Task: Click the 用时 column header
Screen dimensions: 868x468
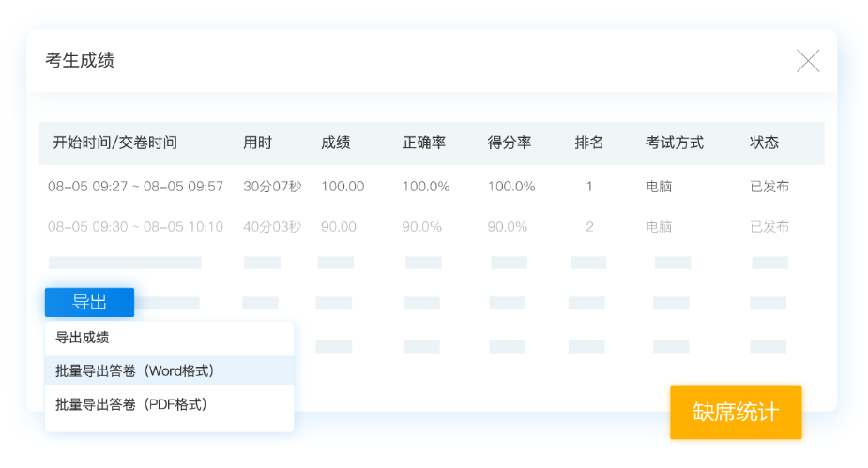Action: tap(257, 143)
